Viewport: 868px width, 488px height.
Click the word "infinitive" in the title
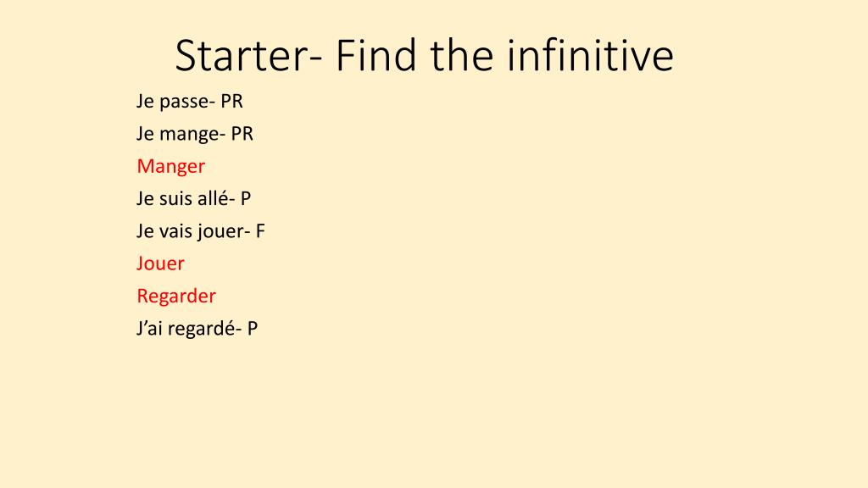590,56
